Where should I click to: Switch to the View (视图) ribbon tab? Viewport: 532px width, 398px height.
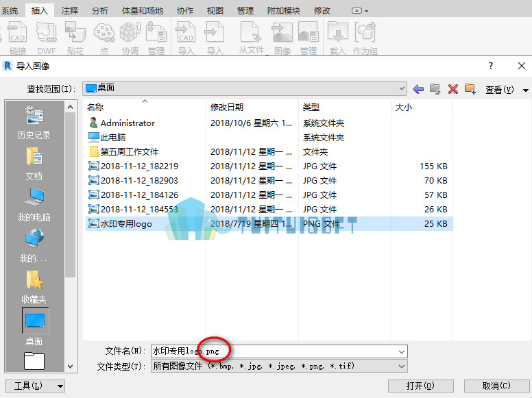[215, 11]
